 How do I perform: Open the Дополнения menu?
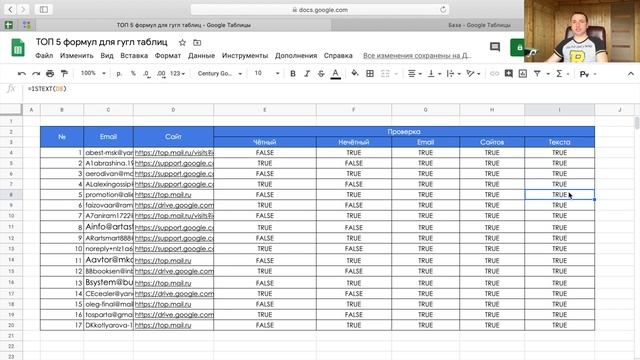coord(296,56)
